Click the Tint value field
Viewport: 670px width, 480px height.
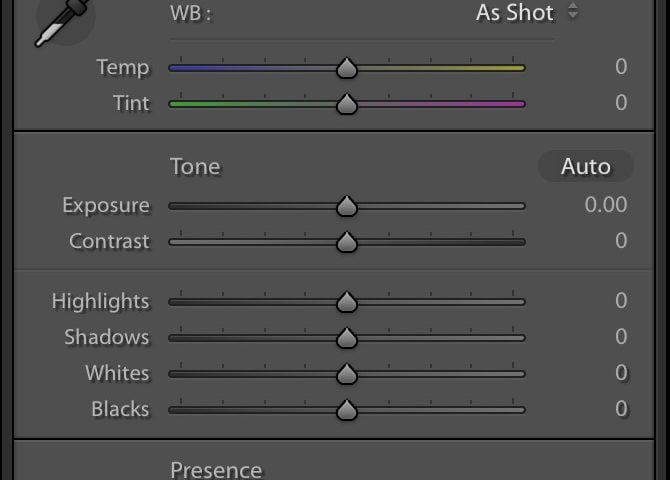pos(621,102)
